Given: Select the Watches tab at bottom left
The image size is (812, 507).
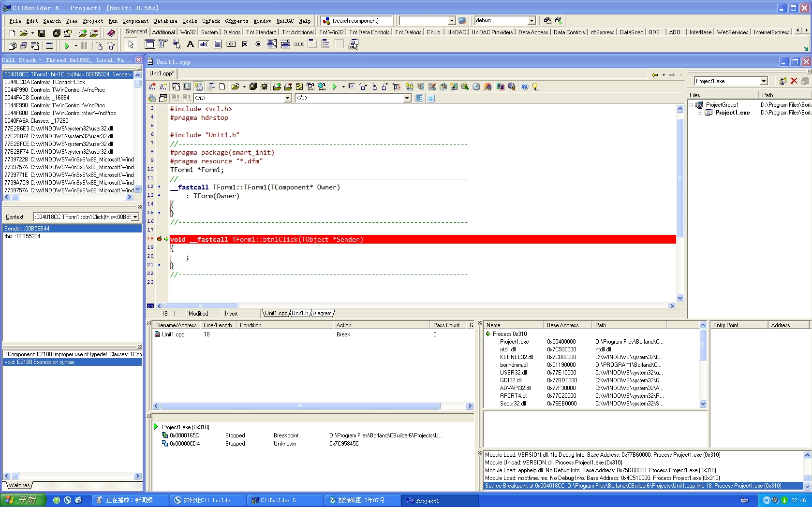Looking at the screenshot, I should pyautogui.click(x=19, y=485).
